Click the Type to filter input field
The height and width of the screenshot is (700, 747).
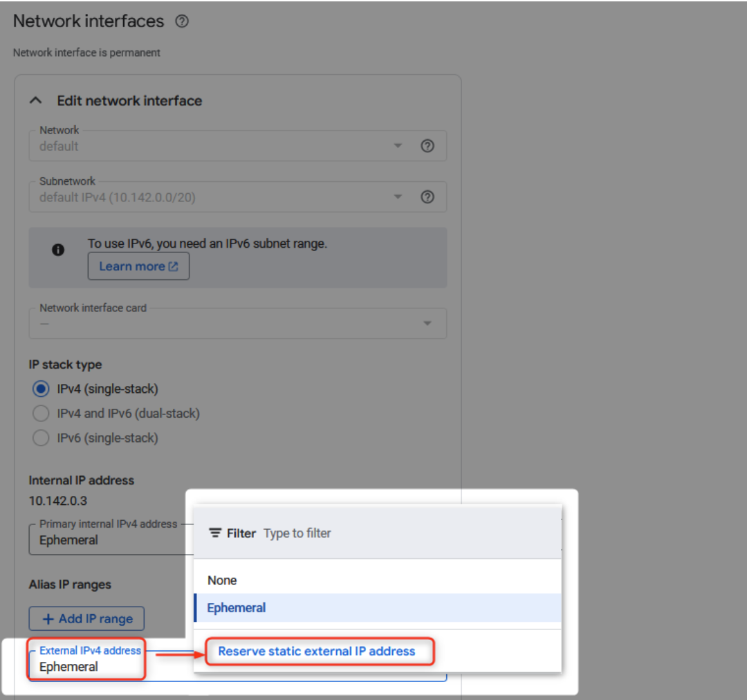(297, 533)
